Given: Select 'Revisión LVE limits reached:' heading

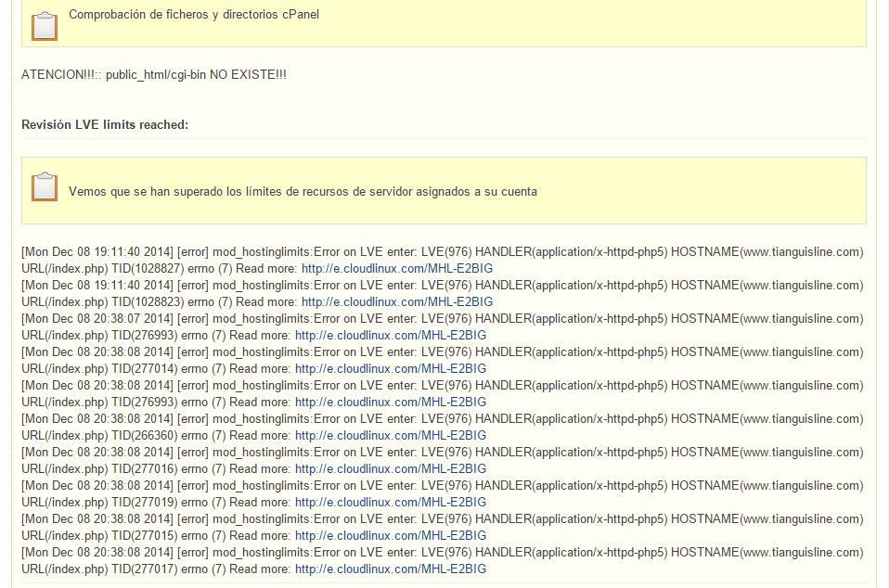Looking at the screenshot, I should click(x=105, y=124).
